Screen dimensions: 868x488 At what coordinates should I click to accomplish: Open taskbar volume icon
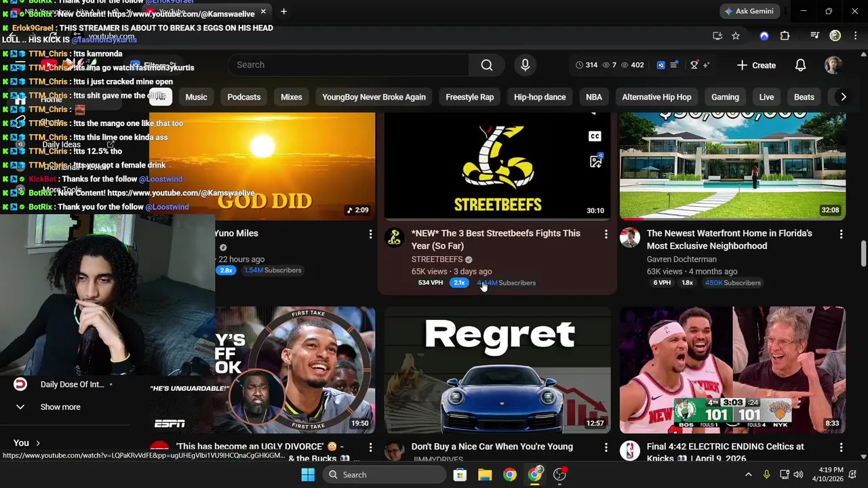[799, 474]
